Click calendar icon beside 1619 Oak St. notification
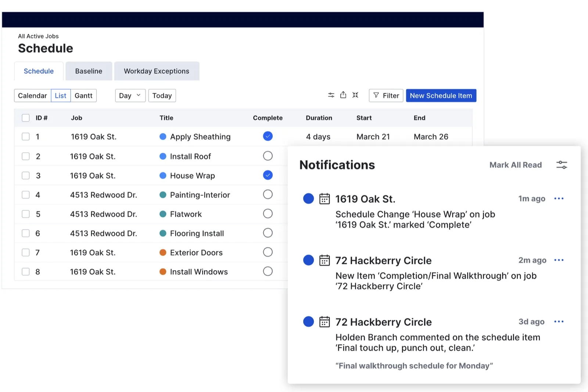Image resolution: width=588 pixels, height=392 pixels. 325,199
